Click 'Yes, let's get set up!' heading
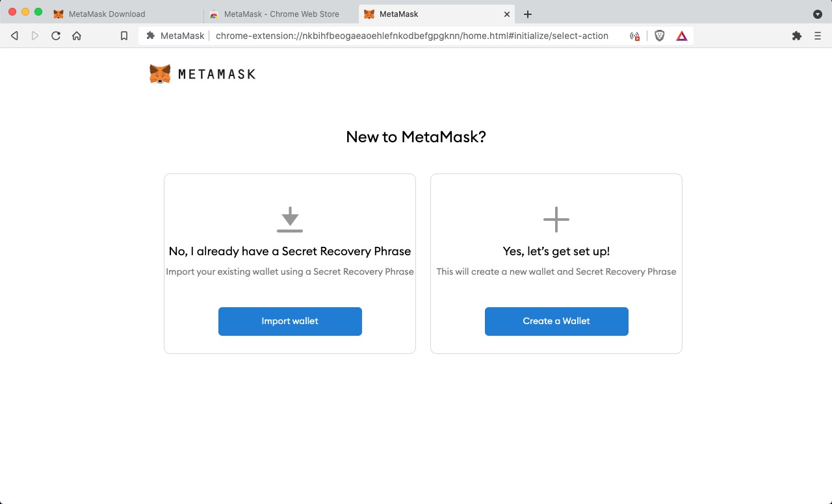Viewport: 832px width, 504px height. tap(556, 251)
